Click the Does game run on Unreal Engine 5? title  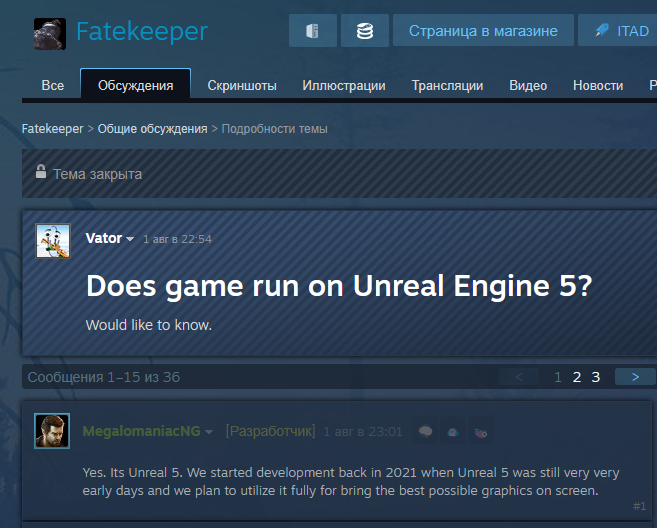pyautogui.click(x=339, y=286)
